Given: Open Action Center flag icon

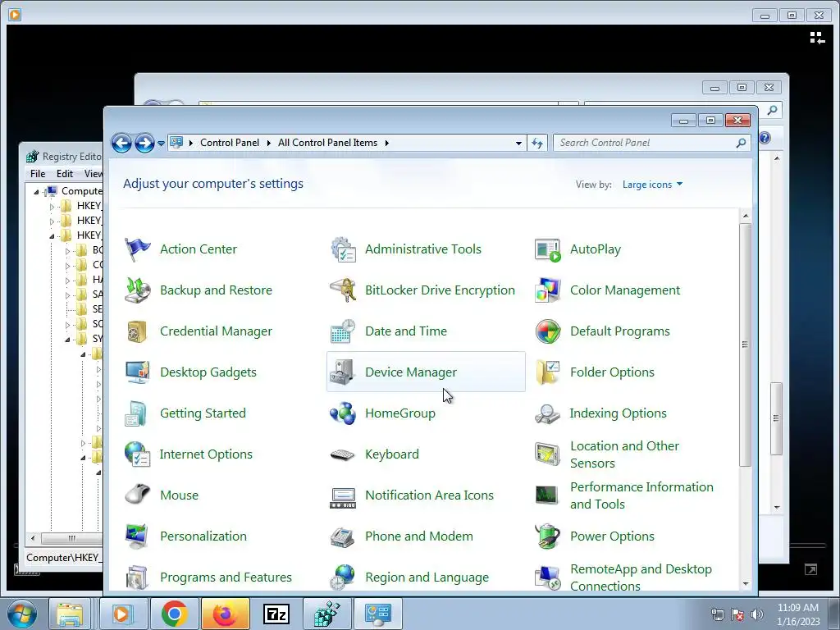Looking at the screenshot, I should (x=137, y=249).
